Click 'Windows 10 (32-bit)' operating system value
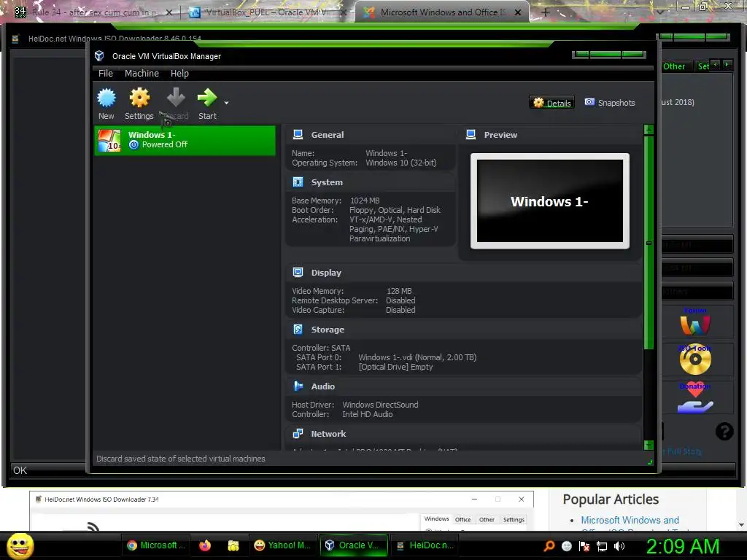This screenshot has height=560, width=747. [400, 163]
